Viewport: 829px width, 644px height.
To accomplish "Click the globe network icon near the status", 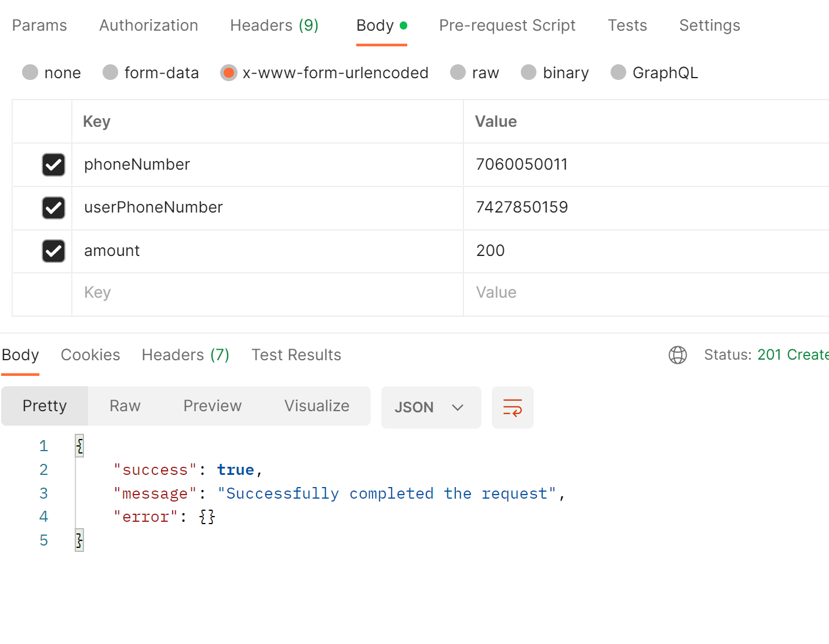I will click(677, 355).
